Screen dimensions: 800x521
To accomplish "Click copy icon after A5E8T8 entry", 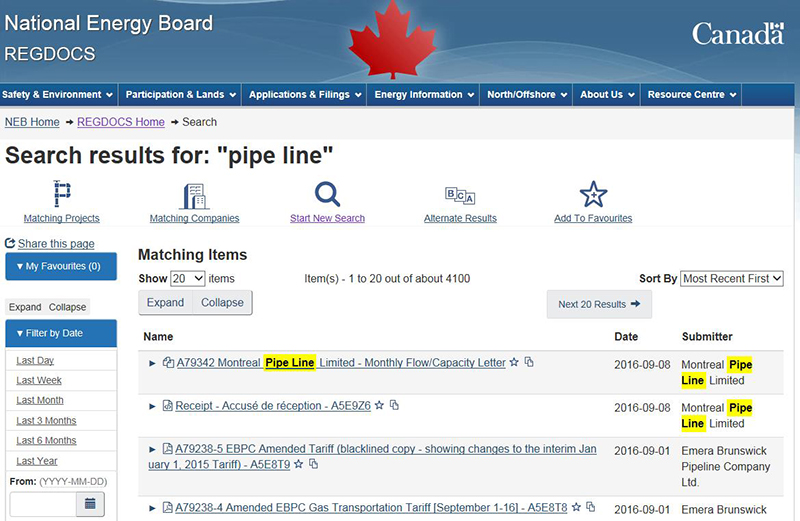I will (591, 507).
